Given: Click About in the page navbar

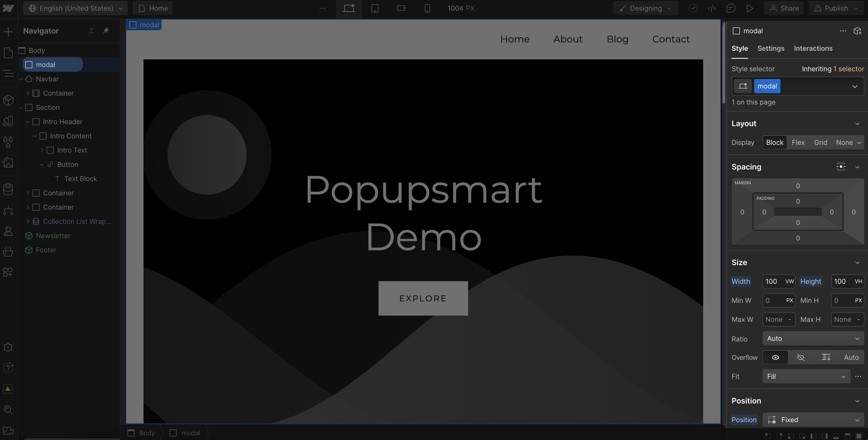Looking at the screenshot, I should pyautogui.click(x=568, y=39).
